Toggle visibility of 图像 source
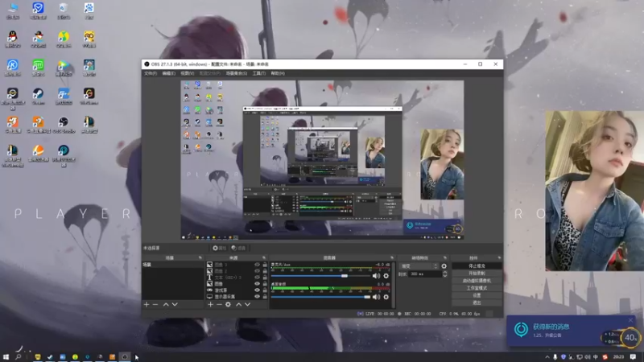Screen dimensions: 644x362 257,284
